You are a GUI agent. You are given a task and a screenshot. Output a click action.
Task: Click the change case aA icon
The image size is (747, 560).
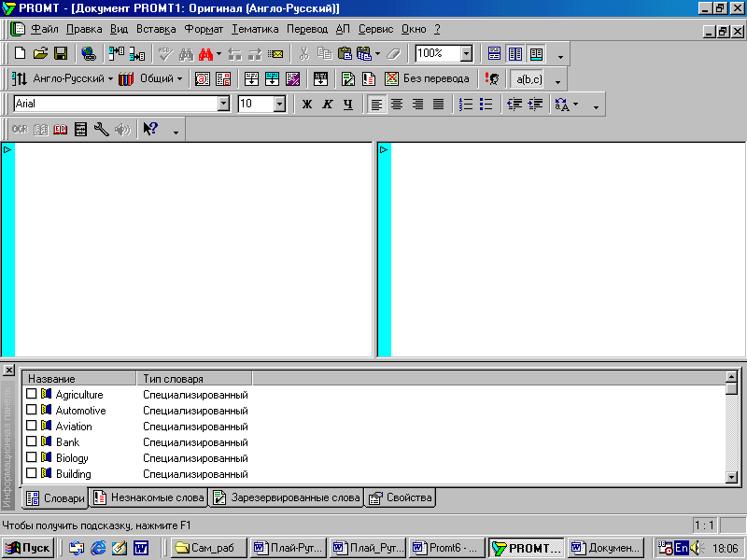pyautogui.click(x=562, y=105)
